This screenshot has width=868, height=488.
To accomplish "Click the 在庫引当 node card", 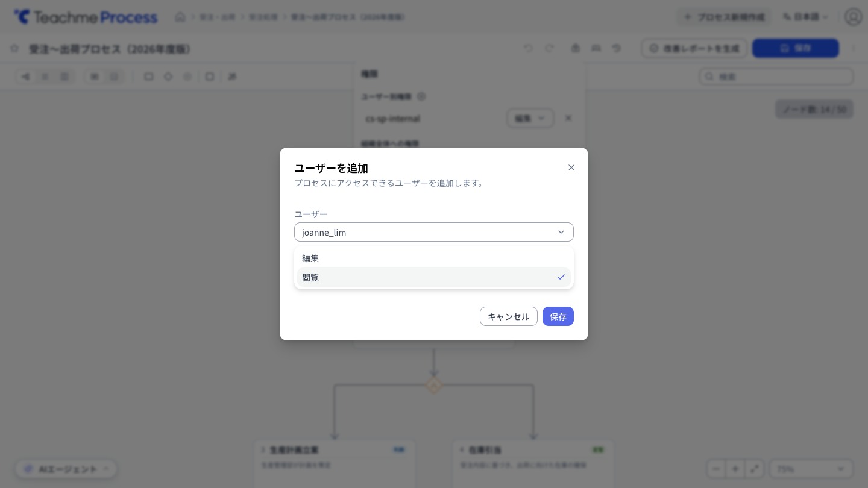I will tap(533, 464).
